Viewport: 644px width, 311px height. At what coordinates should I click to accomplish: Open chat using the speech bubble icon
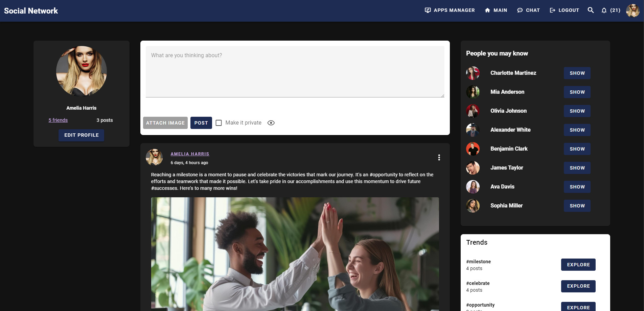click(x=528, y=10)
